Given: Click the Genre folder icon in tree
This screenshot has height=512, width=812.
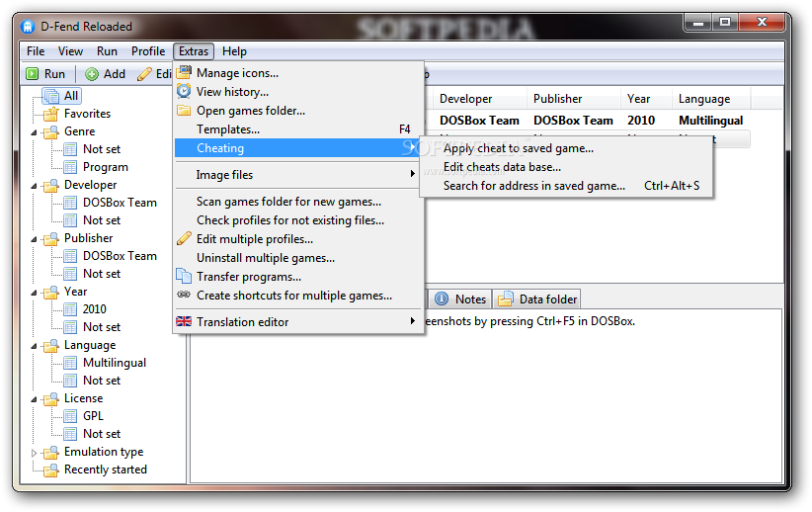Looking at the screenshot, I should coord(50,131).
